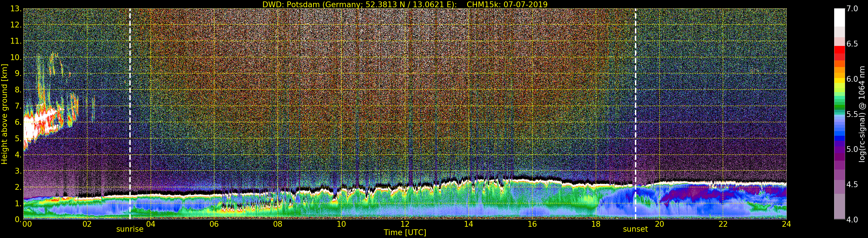Click the red colorbar segment near 6.5
868x238 pixels.
click(x=839, y=49)
